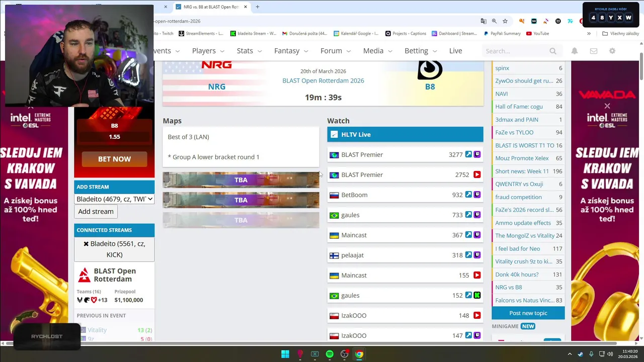The width and height of the screenshot is (644, 362).
Task: Open the HLTV messages envelope icon
Action: [x=594, y=51]
